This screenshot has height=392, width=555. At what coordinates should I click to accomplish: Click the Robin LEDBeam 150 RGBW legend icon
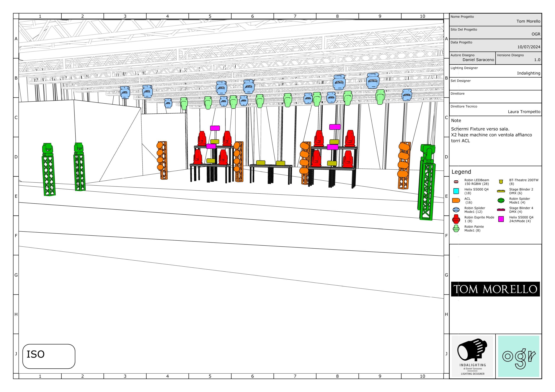pos(456,182)
